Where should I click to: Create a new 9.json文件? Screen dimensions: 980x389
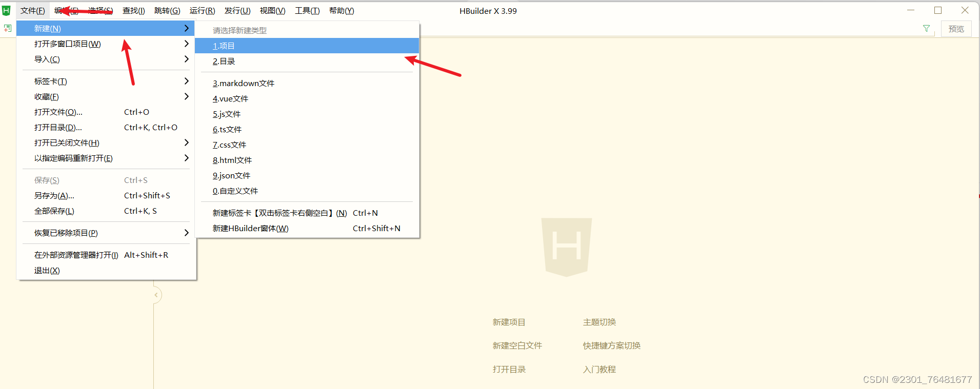coord(307,176)
